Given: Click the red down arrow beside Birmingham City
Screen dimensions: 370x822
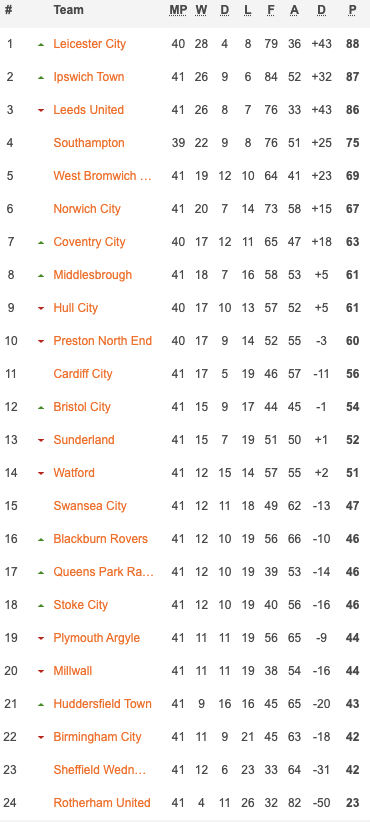Looking at the screenshot, I should pyautogui.click(x=41, y=738).
